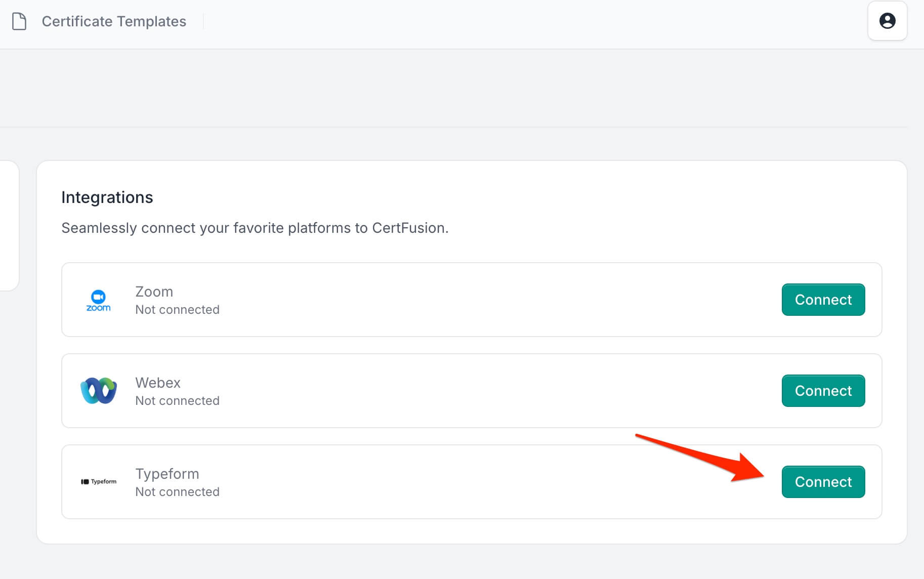Click the Zoom logo icon
Screen dimensions: 924x579
[x=99, y=300]
